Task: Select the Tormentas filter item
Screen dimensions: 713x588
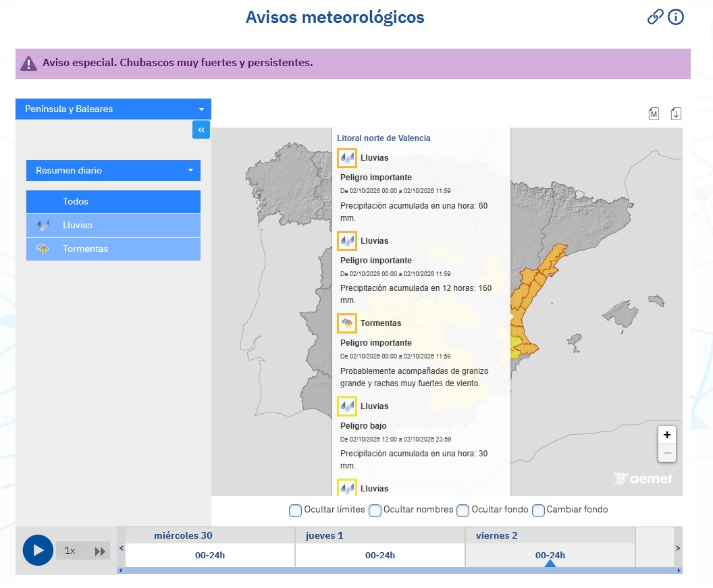Action: coord(113,249)
